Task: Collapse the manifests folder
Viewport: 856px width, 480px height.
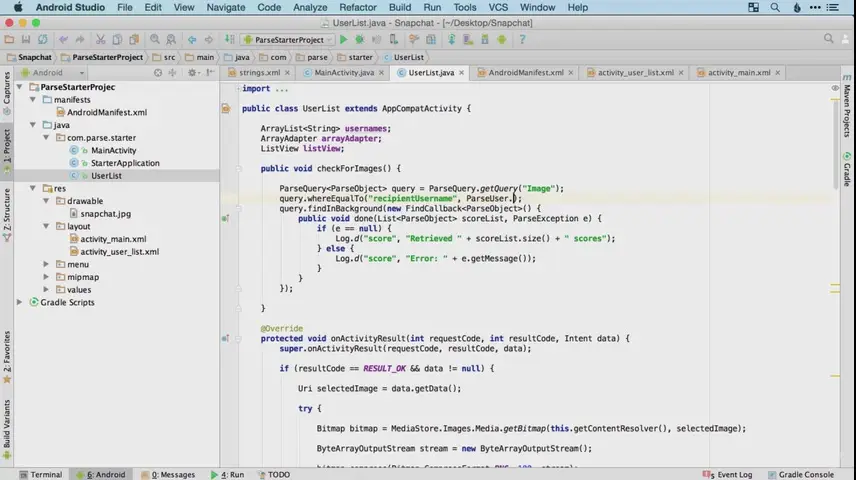Action: click(x=33, y=99)
